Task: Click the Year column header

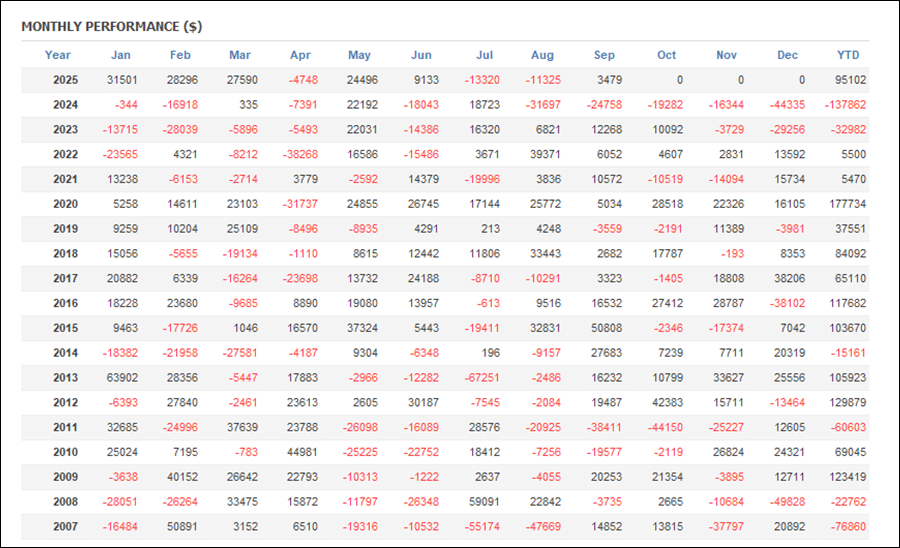Action: click(x=58, y=55)
